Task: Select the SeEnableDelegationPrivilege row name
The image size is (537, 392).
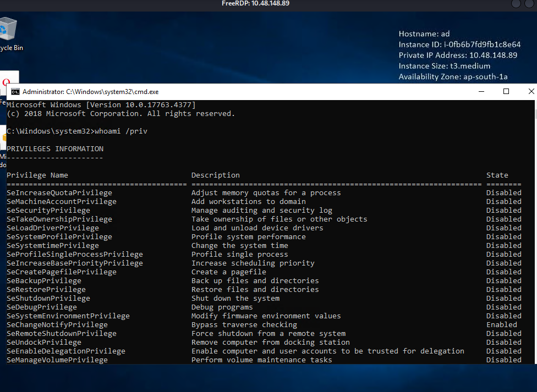Action: pyautogui.click(x=66, y=351)
